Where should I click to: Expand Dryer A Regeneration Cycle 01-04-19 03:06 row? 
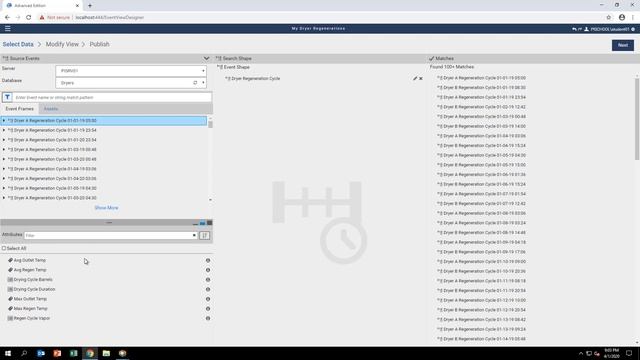[4, 169]
